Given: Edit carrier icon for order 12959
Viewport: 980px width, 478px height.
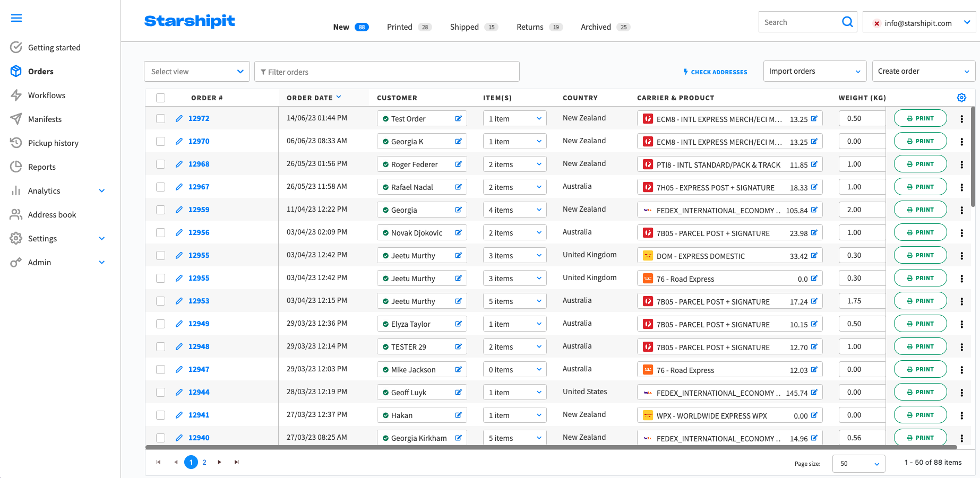Looking at the screenshot, I should (x=814, y=210).
